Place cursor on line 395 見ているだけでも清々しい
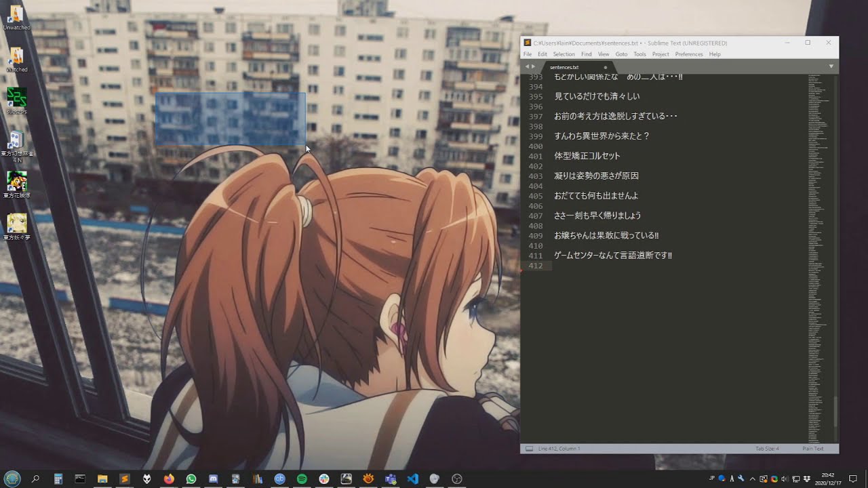Screen dimensions: 868x488 [x=597, y=96]
